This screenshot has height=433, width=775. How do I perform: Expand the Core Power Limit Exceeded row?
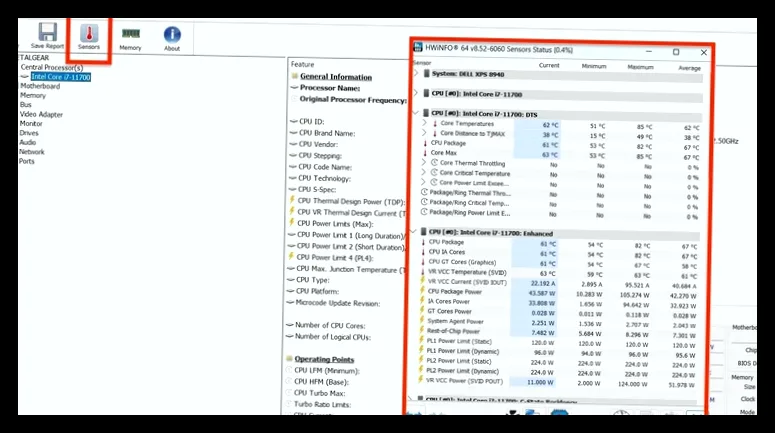pyautogui.click(x=424, y=182)
